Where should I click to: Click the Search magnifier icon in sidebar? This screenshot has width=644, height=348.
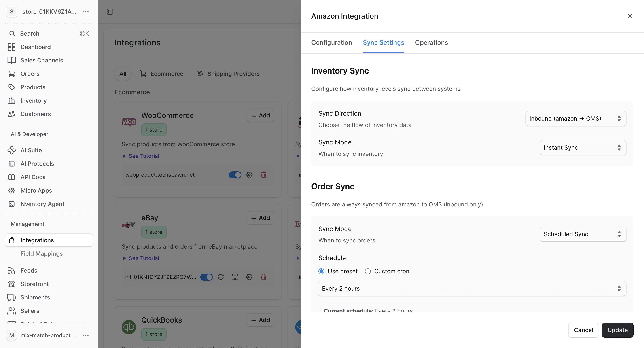(x=12, y=34)
